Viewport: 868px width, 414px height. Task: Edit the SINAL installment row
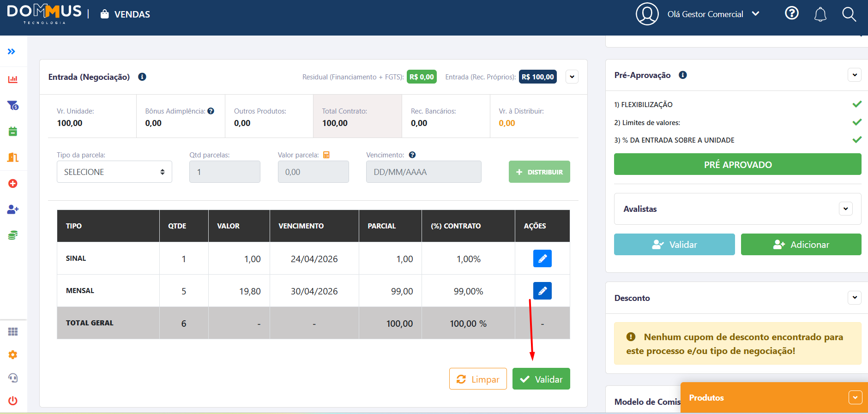(x=542, y=258)
